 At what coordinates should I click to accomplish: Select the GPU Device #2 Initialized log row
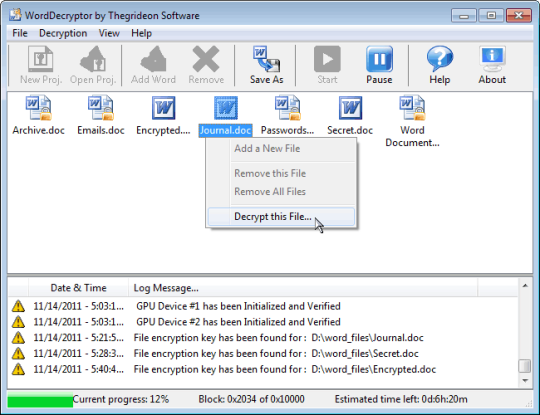[x=262, y=322]
